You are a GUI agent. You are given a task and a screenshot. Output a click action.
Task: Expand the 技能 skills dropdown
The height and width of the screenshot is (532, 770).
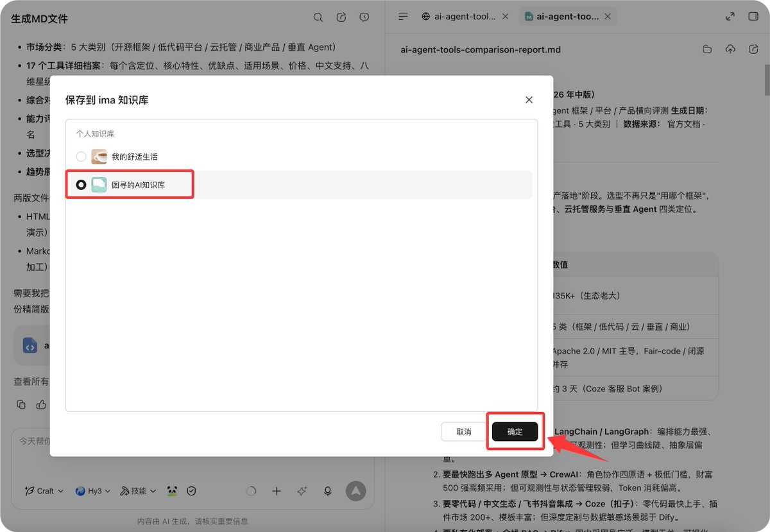click(x=139, y=491)
